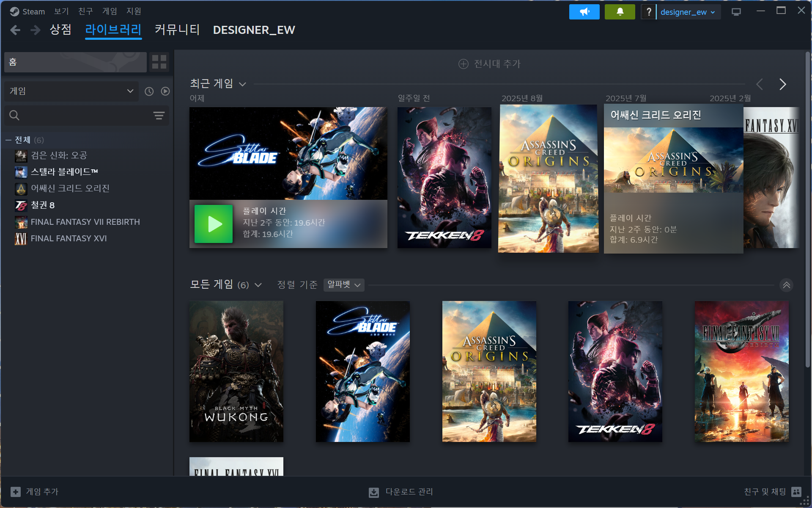Click the main library vertical scrollbar
Viewport: 812px width, 508px height.
[807, 210]
